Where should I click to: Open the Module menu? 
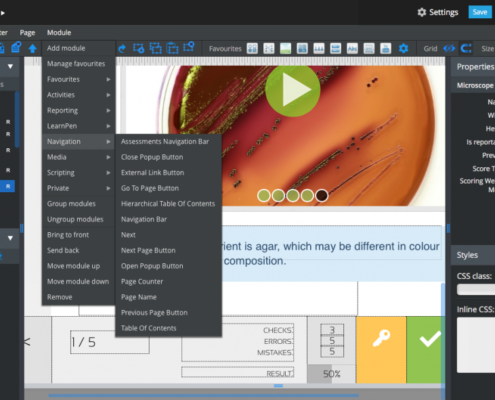click(59, 33)
